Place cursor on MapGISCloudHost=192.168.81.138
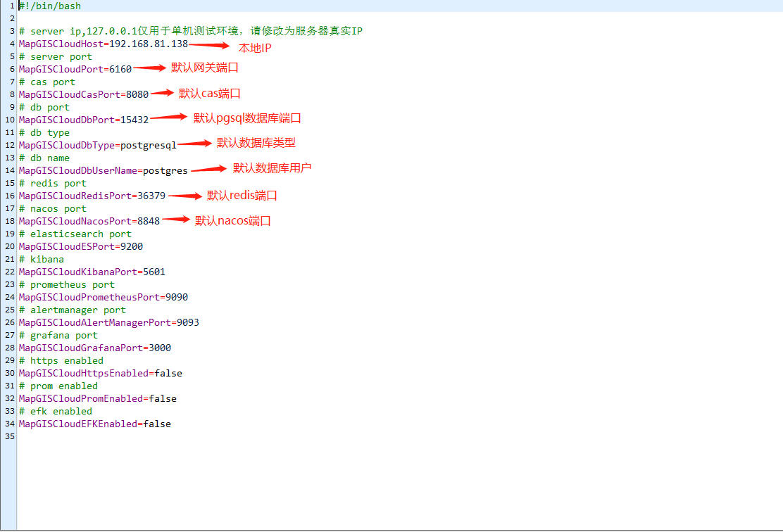The height and width of the screenshot is (532, 783). pos(104,44)
